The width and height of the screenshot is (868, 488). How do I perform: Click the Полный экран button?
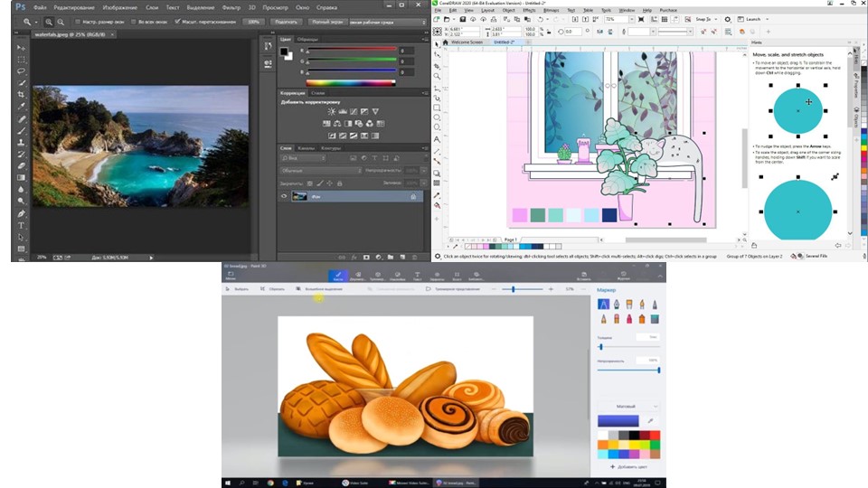point(329,21)
